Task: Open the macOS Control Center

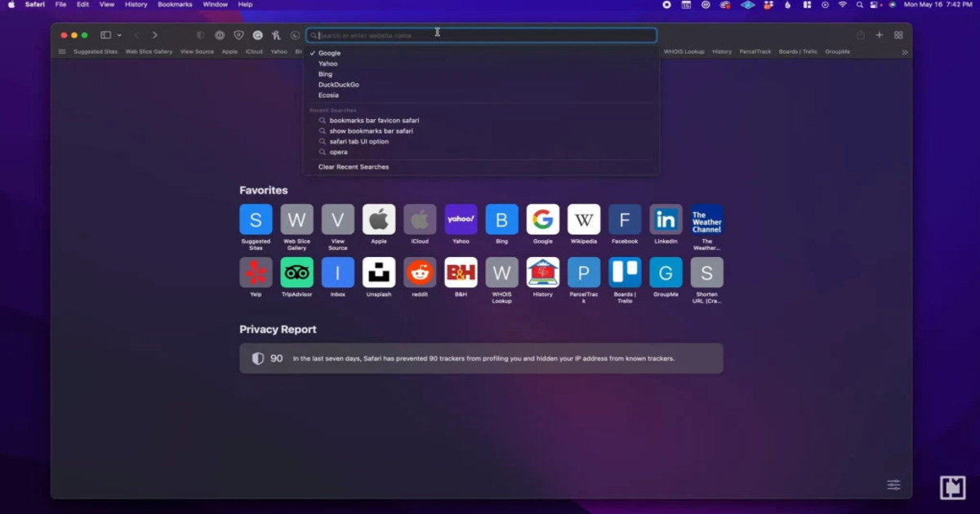Action: coord(875,5)
